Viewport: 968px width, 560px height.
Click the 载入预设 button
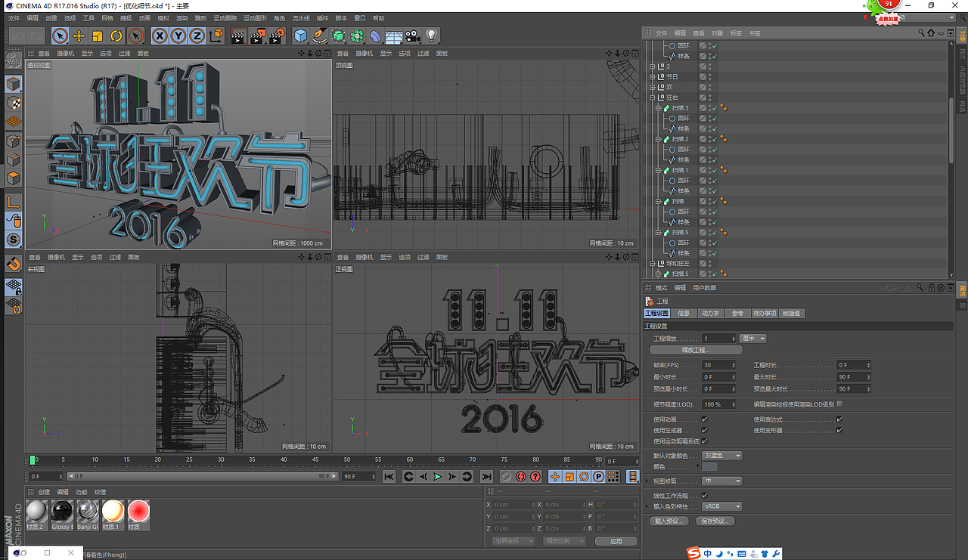click(669, 521)
